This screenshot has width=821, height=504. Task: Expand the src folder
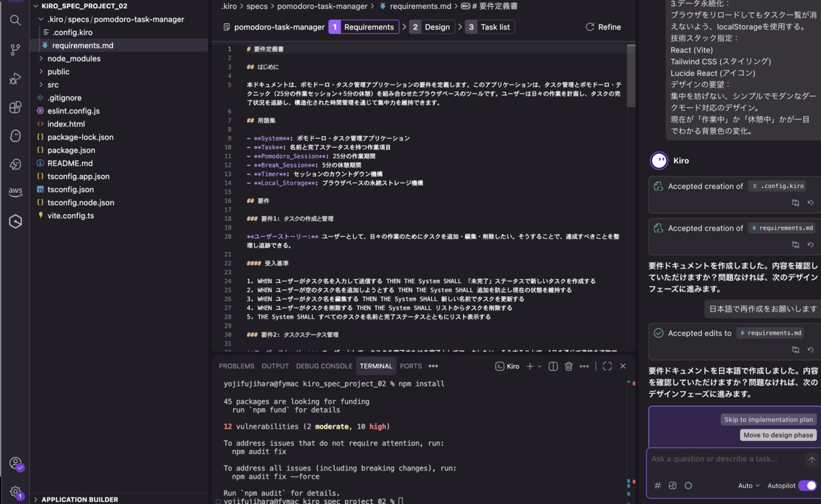41,85
